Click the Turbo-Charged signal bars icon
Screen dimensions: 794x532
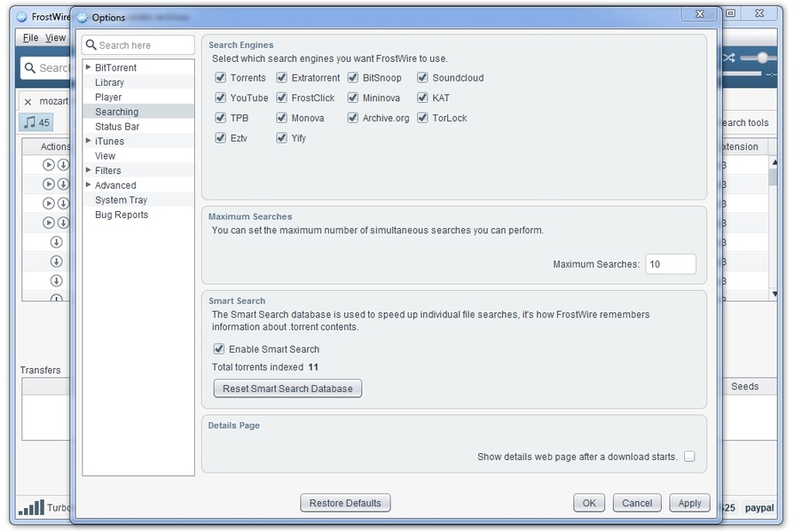coord(31,507)
